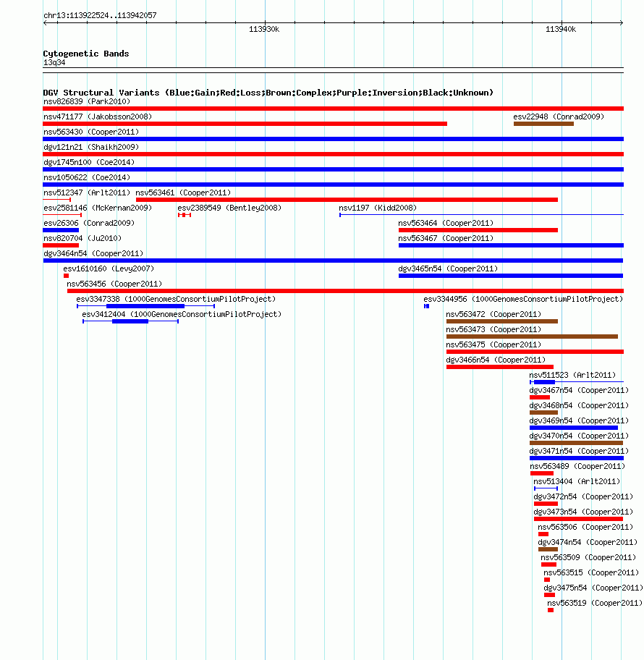
Task: Open the nsv511523 (Arlt2011) label
Action: tap(572, 375)
